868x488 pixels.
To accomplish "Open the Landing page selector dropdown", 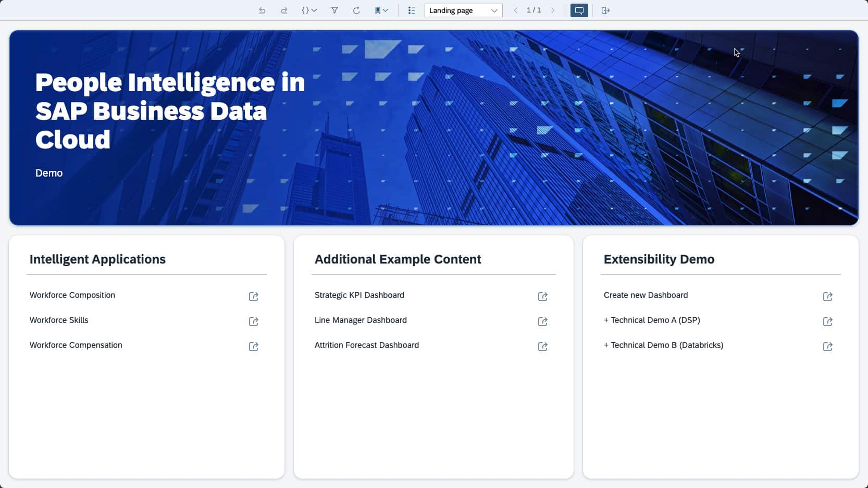I will pos(463,10).
